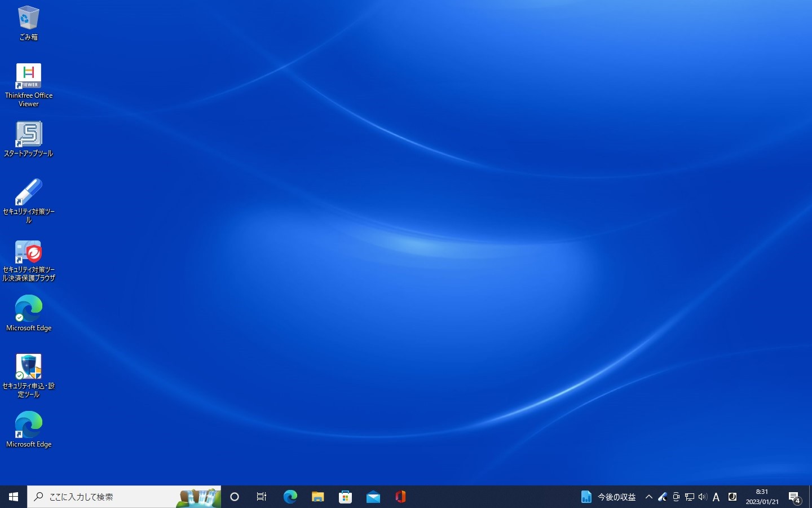812x508 pixels.
Task: Open network connection settings from the tray
Action: click(689, 497)
